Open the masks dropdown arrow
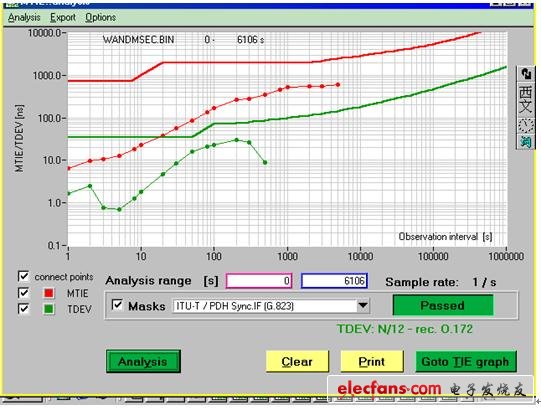The width and height of the screenshot is (541, 409). pos(363,305)
